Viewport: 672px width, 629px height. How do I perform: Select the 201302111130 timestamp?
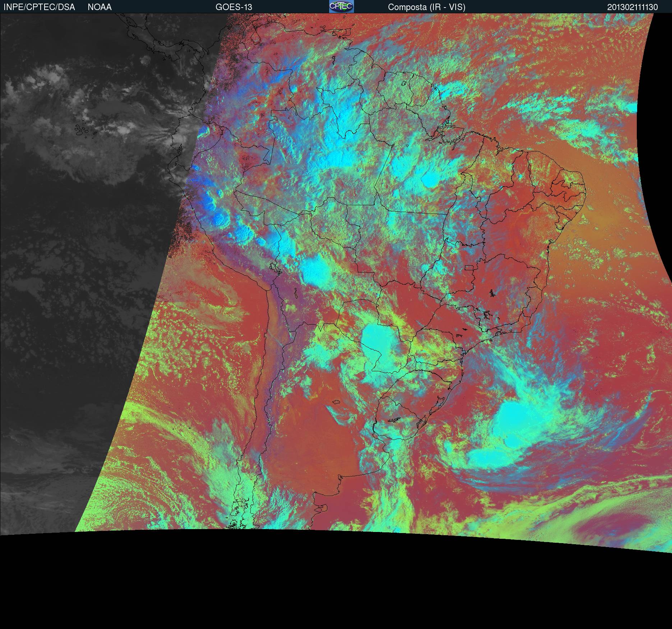click(632, 7)
